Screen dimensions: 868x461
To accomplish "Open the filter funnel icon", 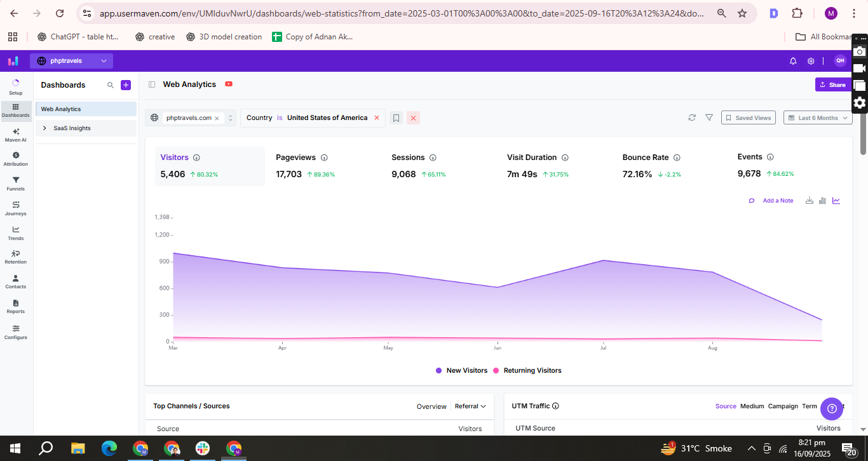I will 709,117.
